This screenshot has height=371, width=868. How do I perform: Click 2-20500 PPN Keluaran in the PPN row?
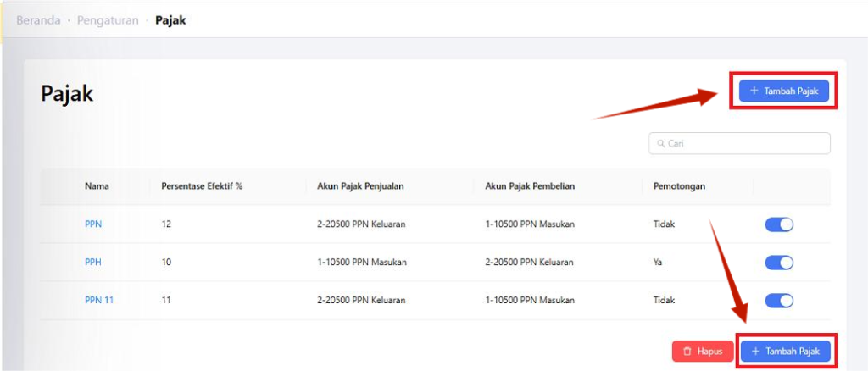pos(361,224)
